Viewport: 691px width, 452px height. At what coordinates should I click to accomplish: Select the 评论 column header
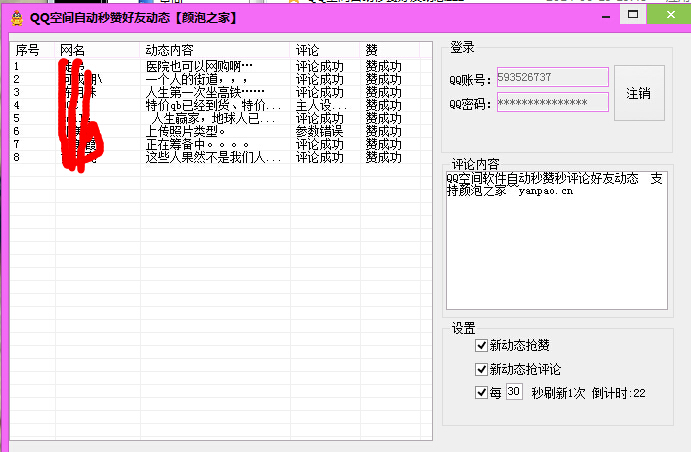325,50
